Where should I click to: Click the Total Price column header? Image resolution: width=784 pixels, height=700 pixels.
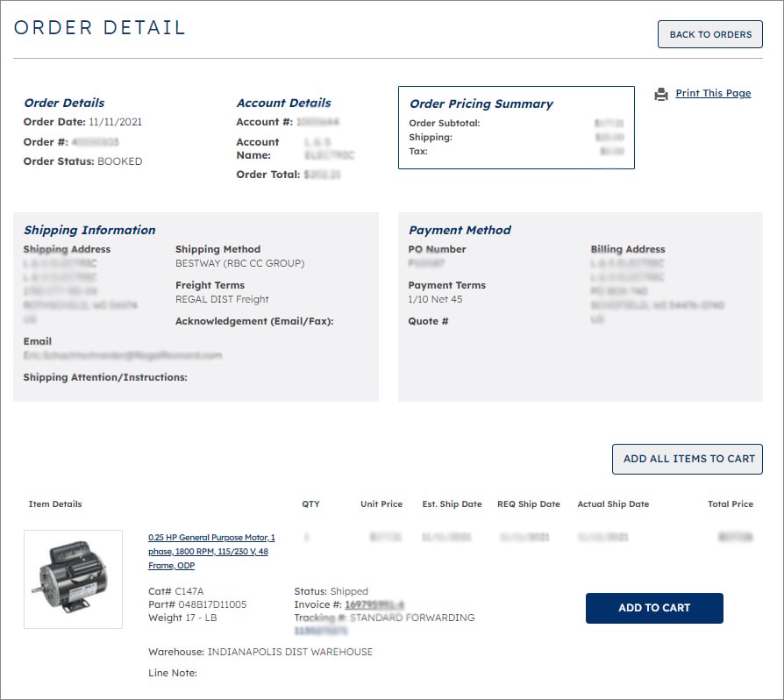(731, 504)
